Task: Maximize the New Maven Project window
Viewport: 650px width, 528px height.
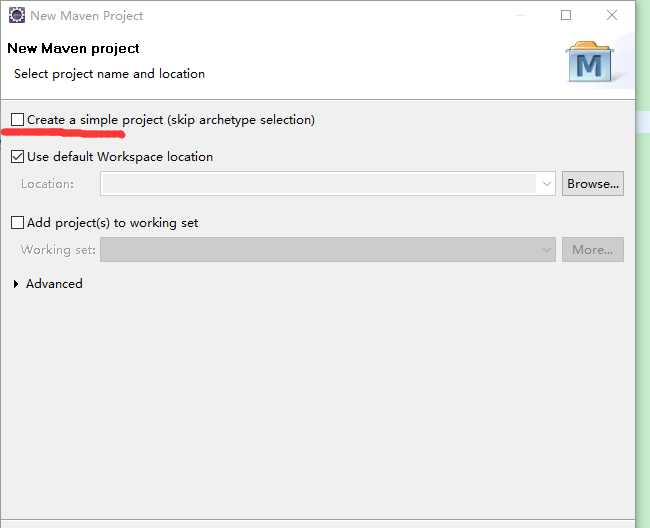Action: click(566, 15)
